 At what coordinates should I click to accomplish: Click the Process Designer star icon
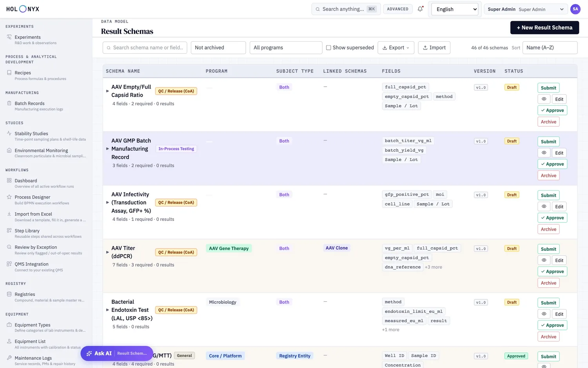[9, 197]
